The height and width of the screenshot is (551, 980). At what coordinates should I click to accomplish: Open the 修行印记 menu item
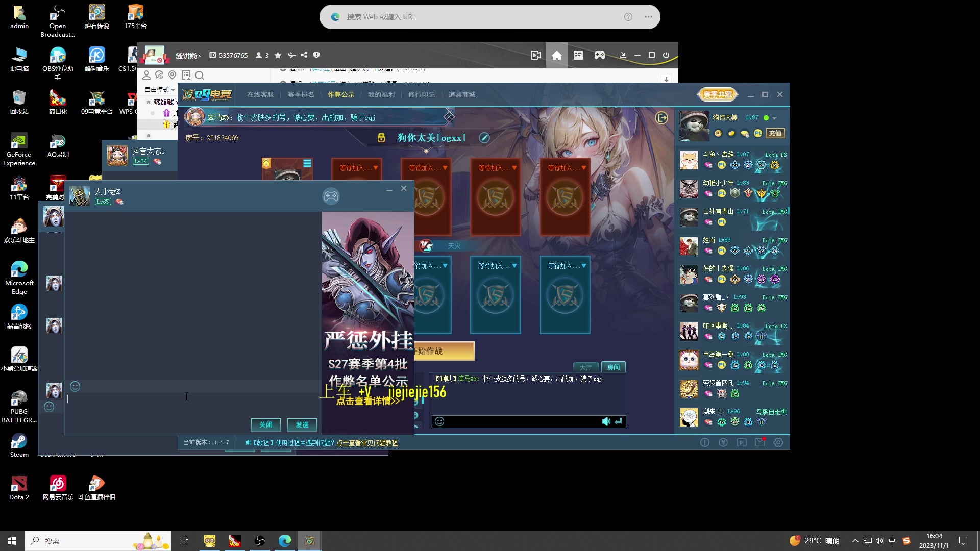tap(422, 94)
